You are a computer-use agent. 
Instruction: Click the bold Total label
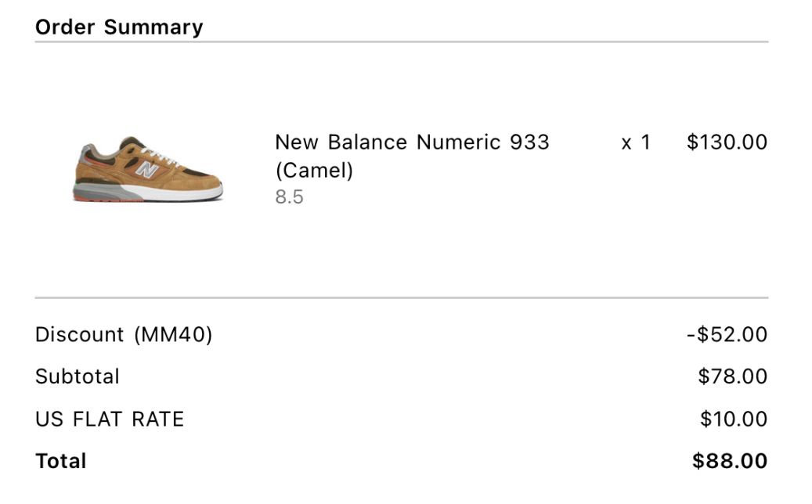pos(61,461)
